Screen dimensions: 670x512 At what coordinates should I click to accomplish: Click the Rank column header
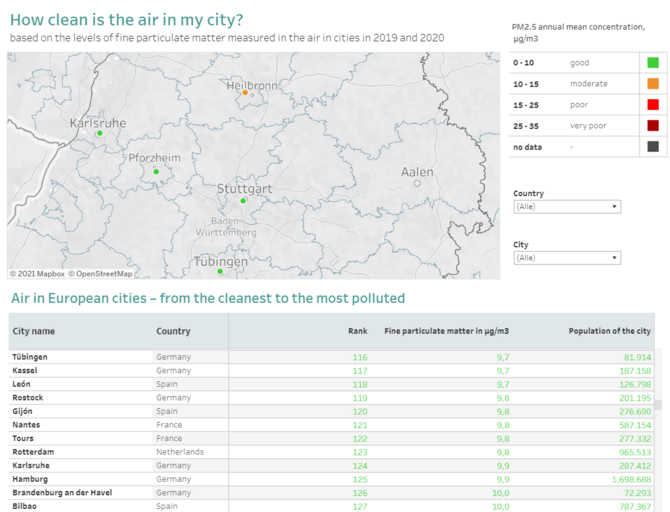(x=357, y=331)
